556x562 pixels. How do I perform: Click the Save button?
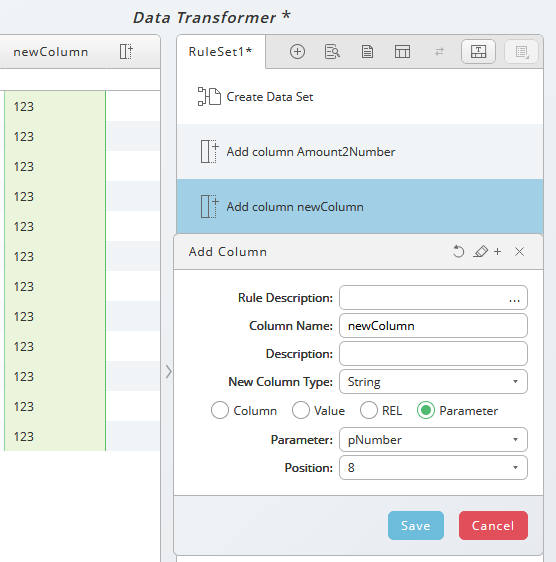[416, 525]
